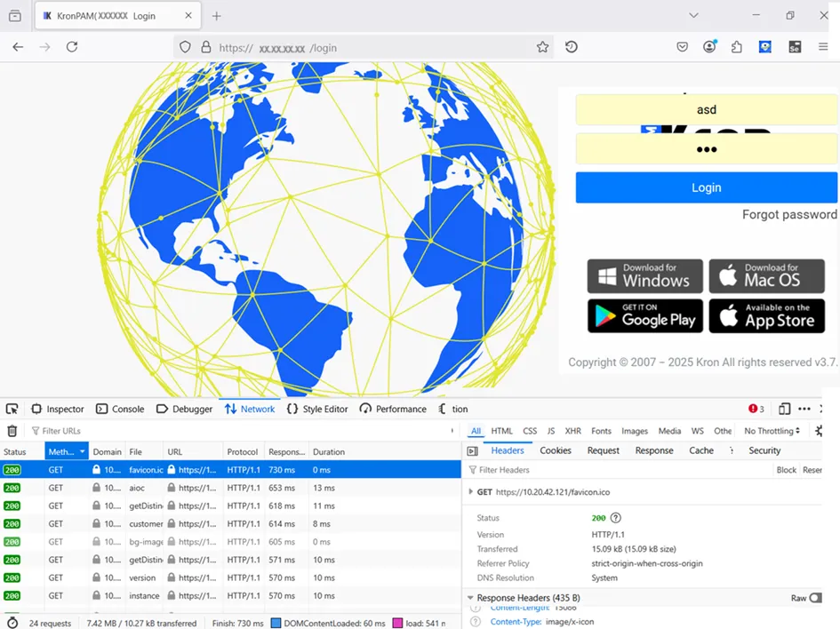Click the padlock site security icon
This screenshot has width=840, height=629.
(205, 47)
